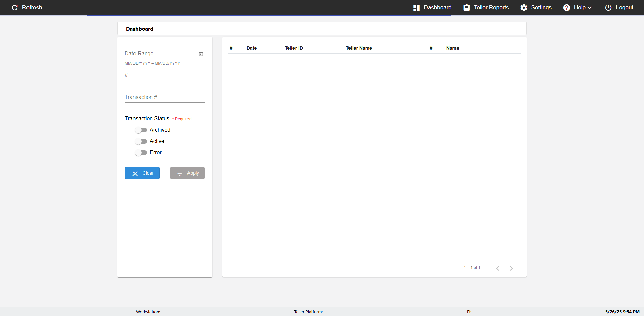Click the Help question mark icon

tap(566, 8)
